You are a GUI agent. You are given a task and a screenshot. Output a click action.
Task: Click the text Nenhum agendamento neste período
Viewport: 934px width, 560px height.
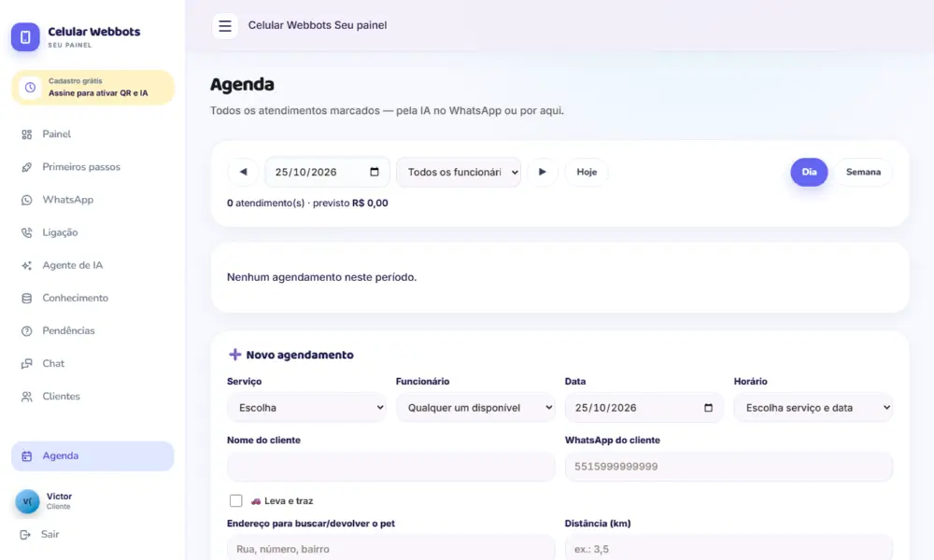click(321, 277)
